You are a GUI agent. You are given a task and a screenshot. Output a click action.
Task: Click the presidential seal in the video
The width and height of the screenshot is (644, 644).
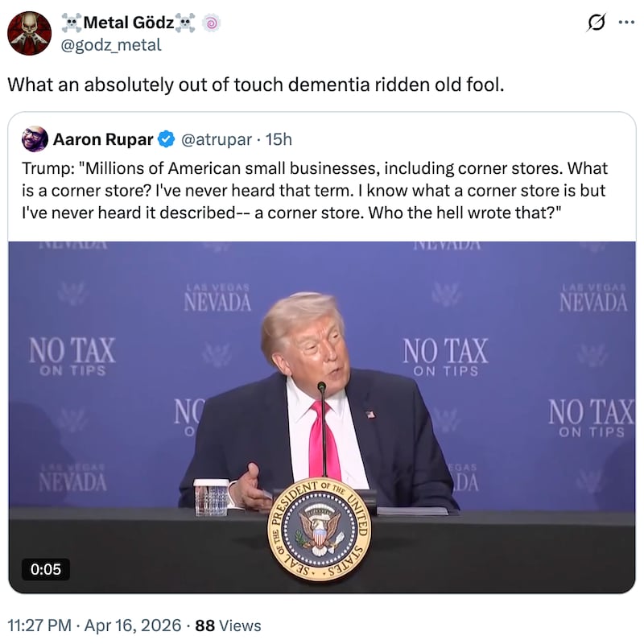tap(319, 527)
